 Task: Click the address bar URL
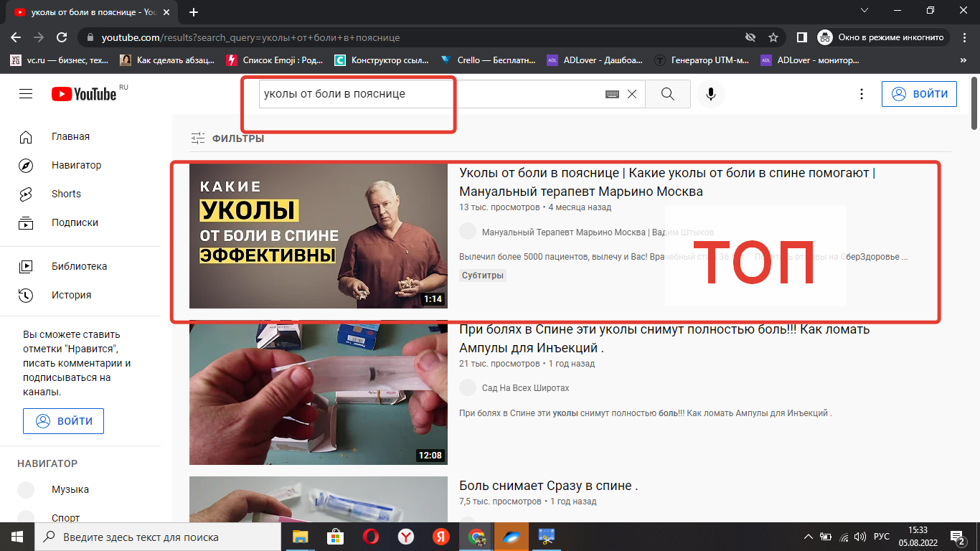(x=250, y=37)
